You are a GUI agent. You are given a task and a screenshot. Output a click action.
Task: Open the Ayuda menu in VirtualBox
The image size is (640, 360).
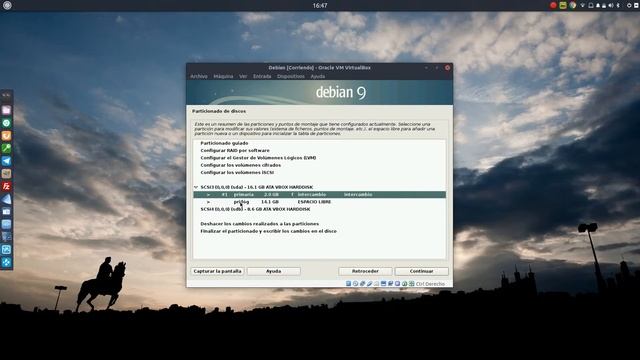tap(318, 76)
